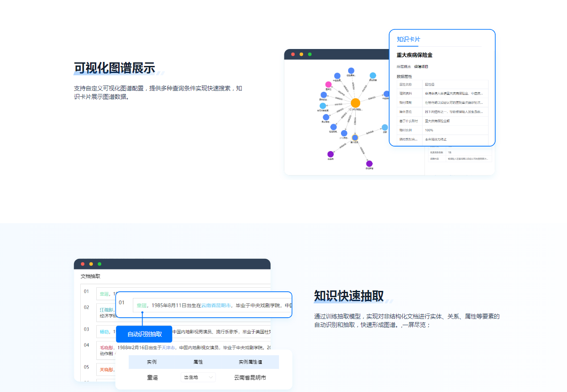Click the orange central node in the graph
This screenshot has width=567, height=392.
[x=355, y=103]
